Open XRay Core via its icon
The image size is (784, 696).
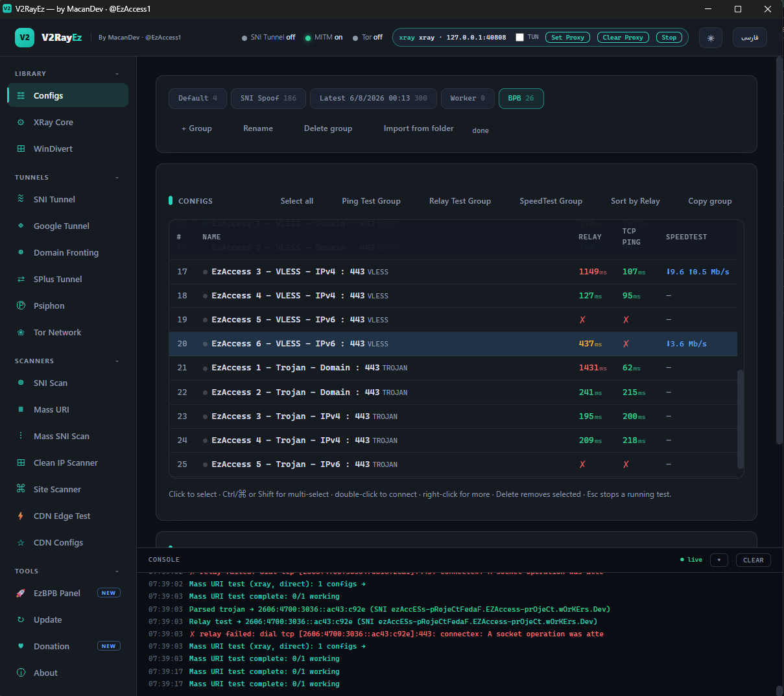point(21,122)
